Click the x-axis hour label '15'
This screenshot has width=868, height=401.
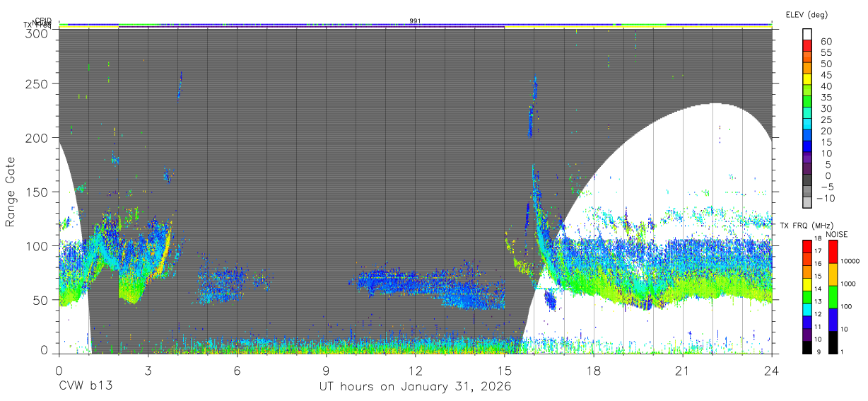[504, 370]
